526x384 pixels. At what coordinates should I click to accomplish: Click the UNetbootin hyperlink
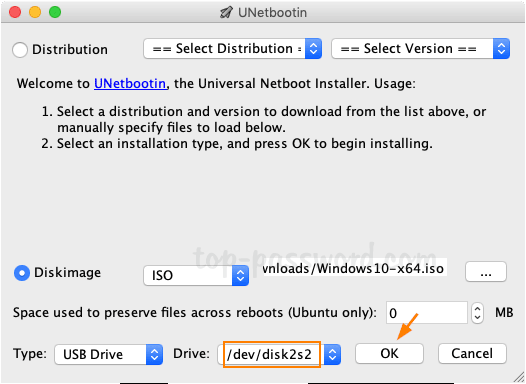(130, 84)
